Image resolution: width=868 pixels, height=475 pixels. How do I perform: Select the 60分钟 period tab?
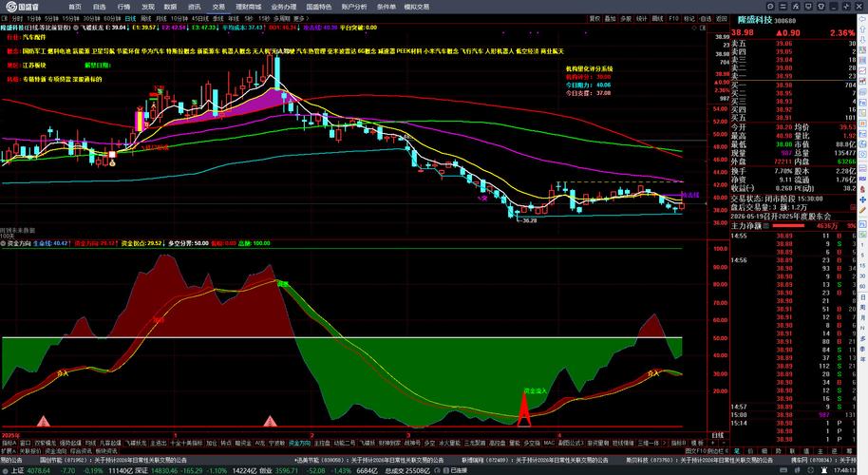112,18
